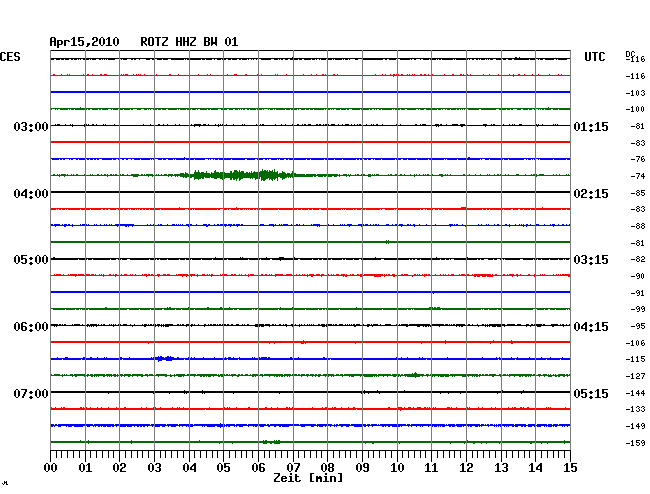Click the 01:15 UTC time label
650x494 pixels.
point(591,126)
